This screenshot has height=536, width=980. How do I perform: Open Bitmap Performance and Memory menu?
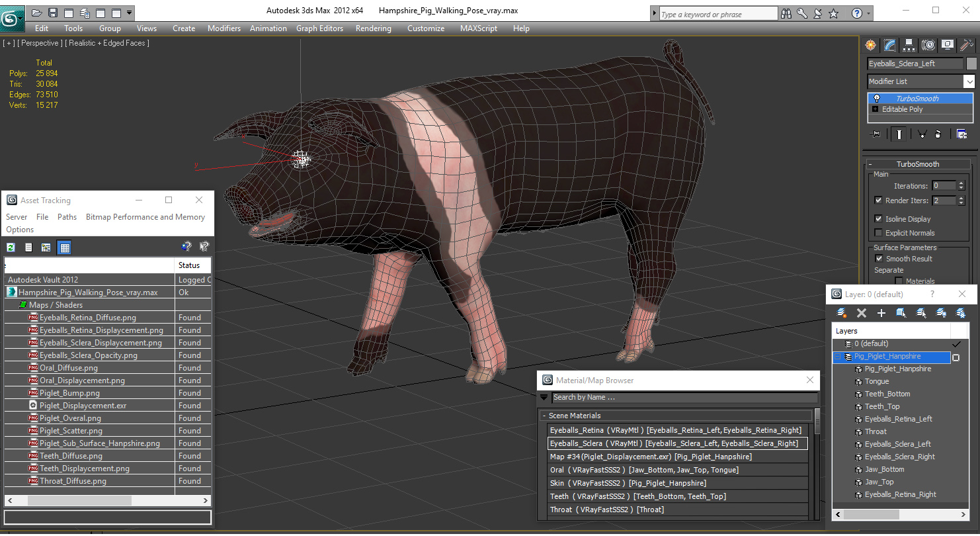click(145, 217)
